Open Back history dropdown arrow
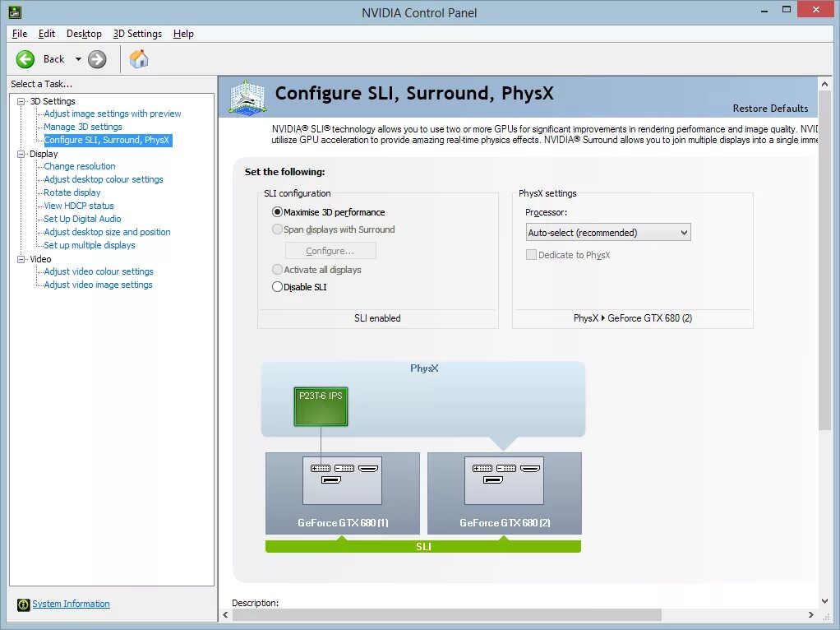The height and width of the screenshot is (630, 840). 78,59
